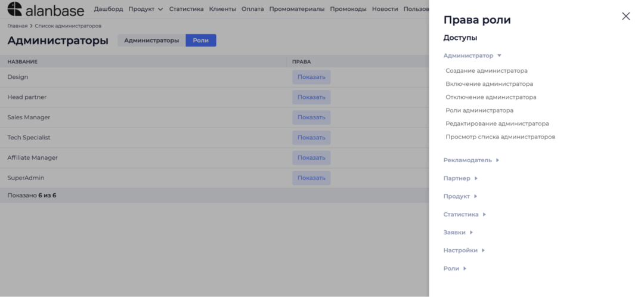Collapse the Администратор access section
644x297 pixels.
(472, 55)
